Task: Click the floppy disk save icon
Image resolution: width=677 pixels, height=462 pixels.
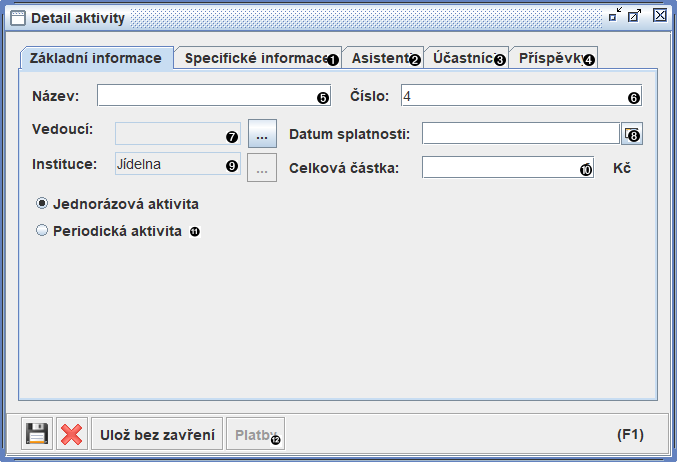Action: tap(37, 434)
